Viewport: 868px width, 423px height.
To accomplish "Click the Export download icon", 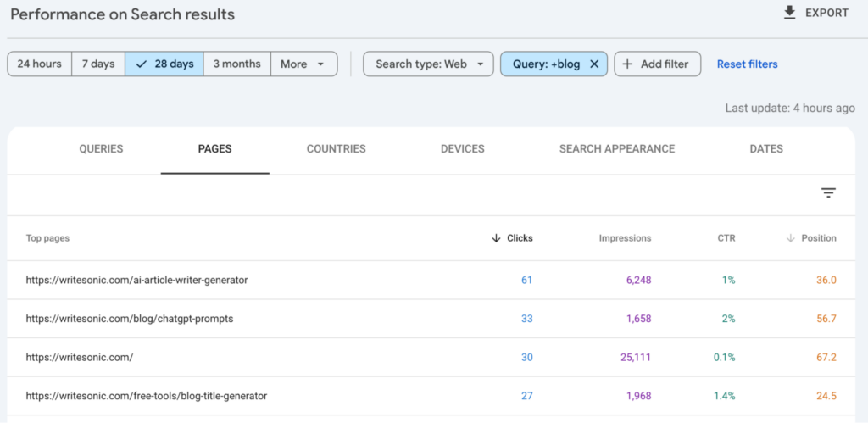I will [x=790, y=13].
